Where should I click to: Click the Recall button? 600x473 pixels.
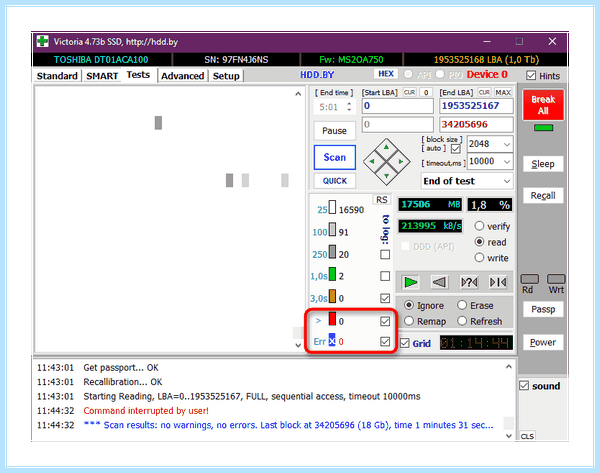pyautogui.click(x=543, y=196)
